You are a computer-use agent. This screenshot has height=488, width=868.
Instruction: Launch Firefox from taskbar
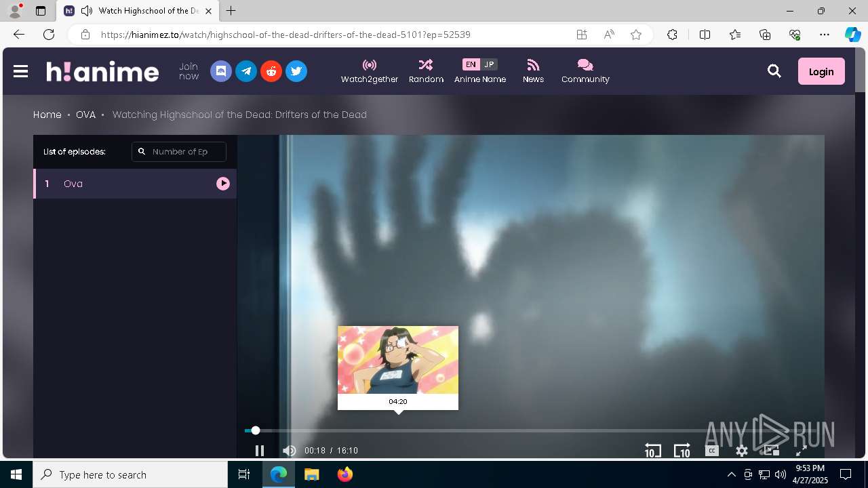click(x=345, y=474)
